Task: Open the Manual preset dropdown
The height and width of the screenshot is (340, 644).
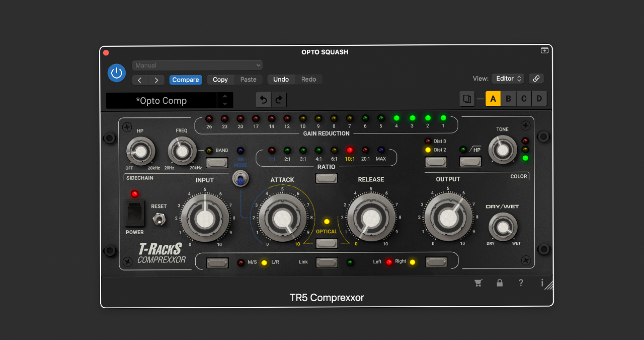Action: click(x=197, y=65)
